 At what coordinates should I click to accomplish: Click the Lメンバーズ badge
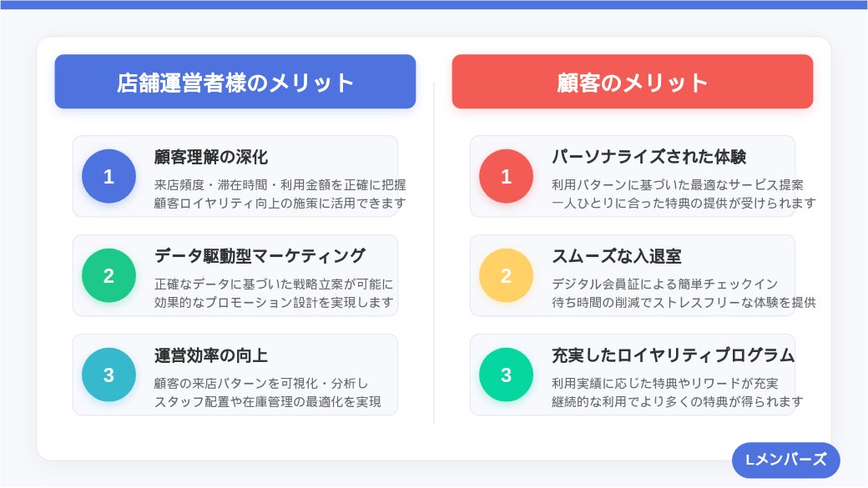(785, 460)
